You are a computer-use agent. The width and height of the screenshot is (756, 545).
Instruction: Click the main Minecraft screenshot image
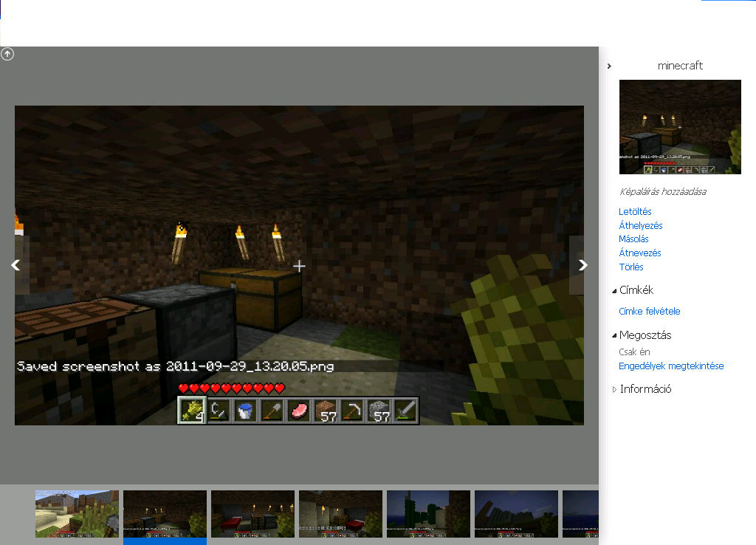point(299,265)
